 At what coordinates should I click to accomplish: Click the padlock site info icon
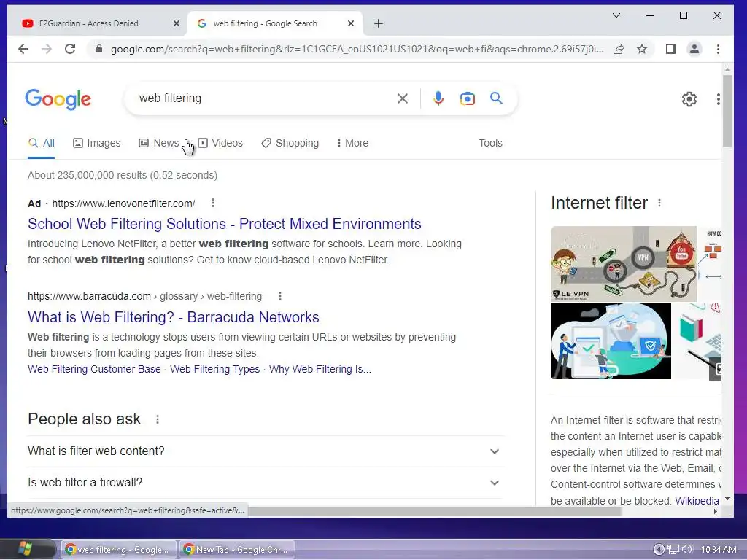coord(98,49)
